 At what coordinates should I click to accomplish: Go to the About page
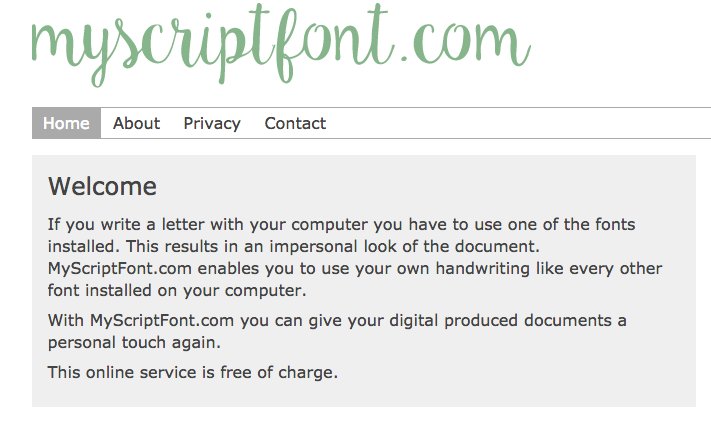pyautogui.click(x=136, y=123)
